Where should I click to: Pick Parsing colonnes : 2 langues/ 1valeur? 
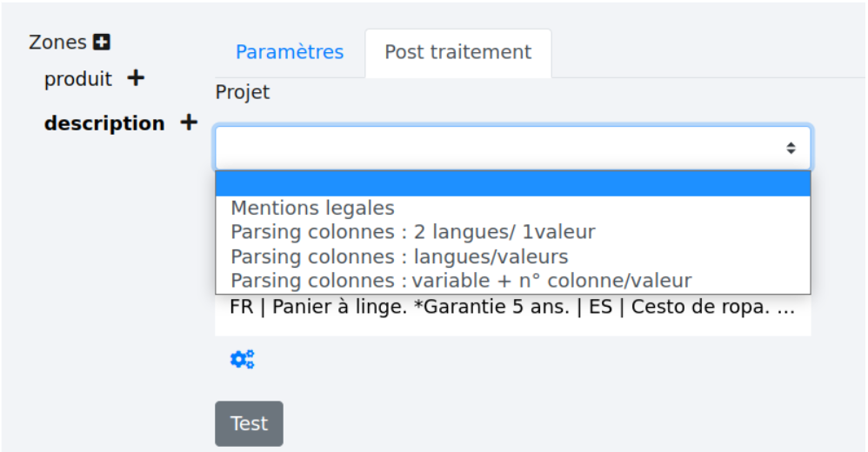[412, 233]
